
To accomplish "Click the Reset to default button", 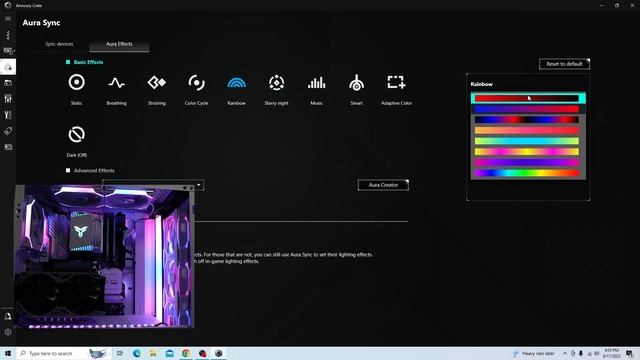I will 564,64.
